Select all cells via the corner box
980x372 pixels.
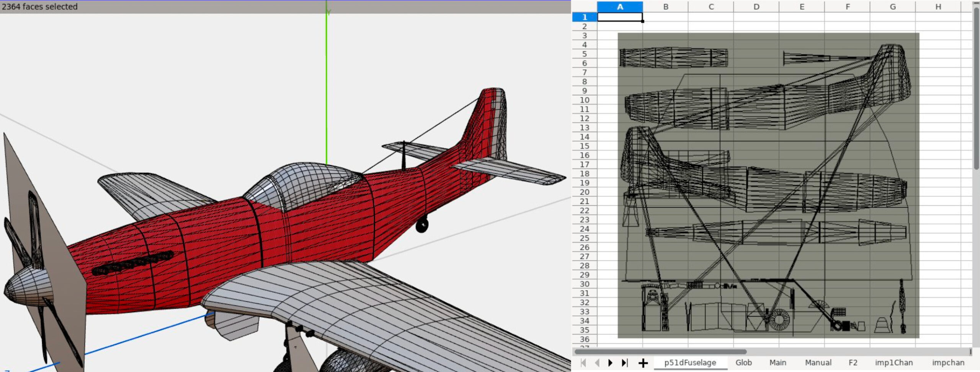[585, 6]
